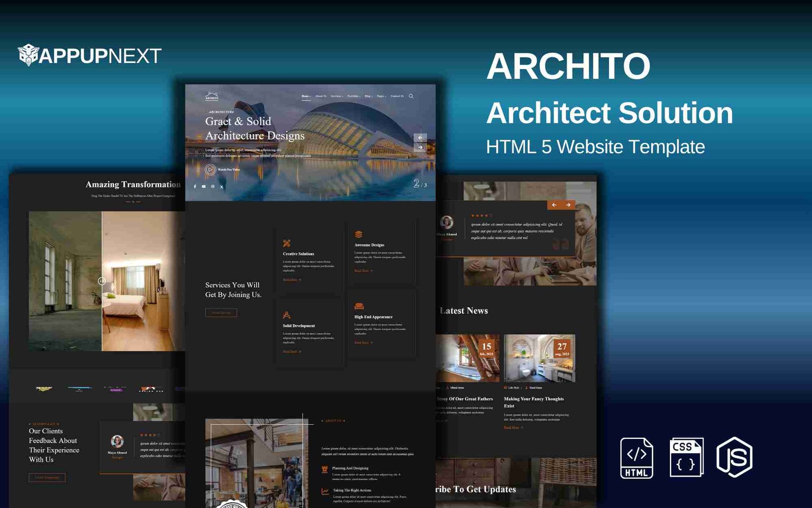Click the High-End Appearance sofa icon
The image size is (812, 508).
tap(359, 306)
